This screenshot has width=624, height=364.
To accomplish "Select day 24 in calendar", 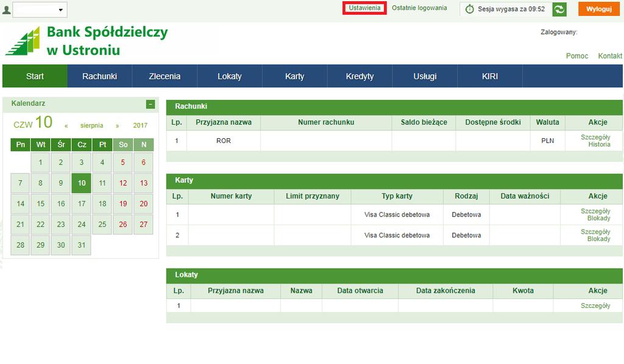I will [x=82, y=224].
